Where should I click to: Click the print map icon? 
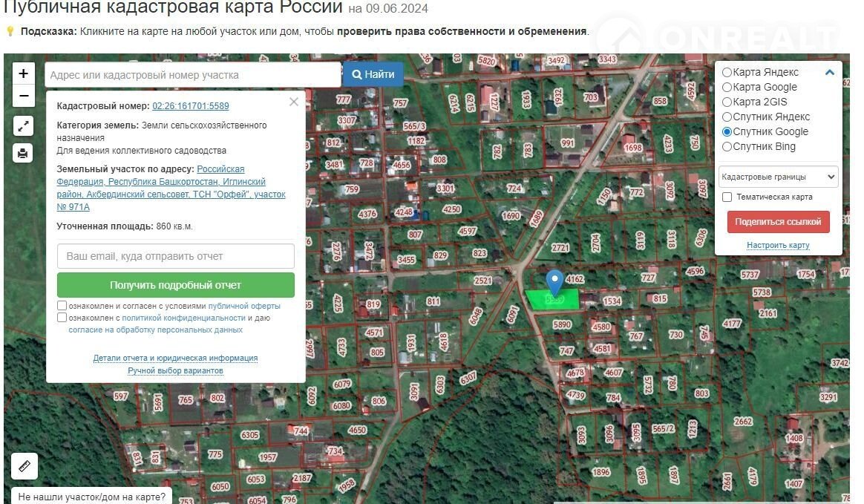[23, 153]
